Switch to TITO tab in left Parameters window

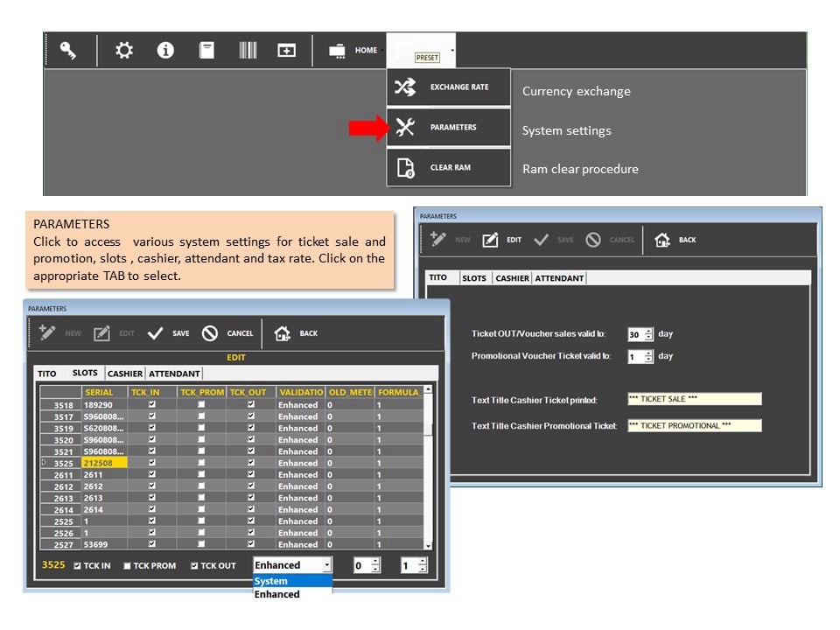(47, 374)
